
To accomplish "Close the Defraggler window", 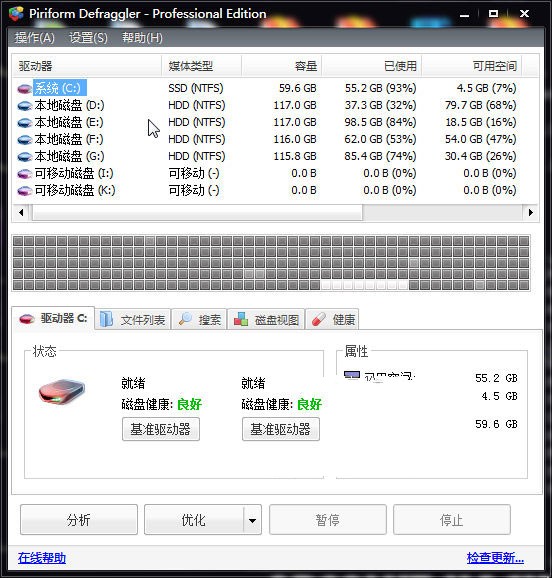I will point(524,14).
